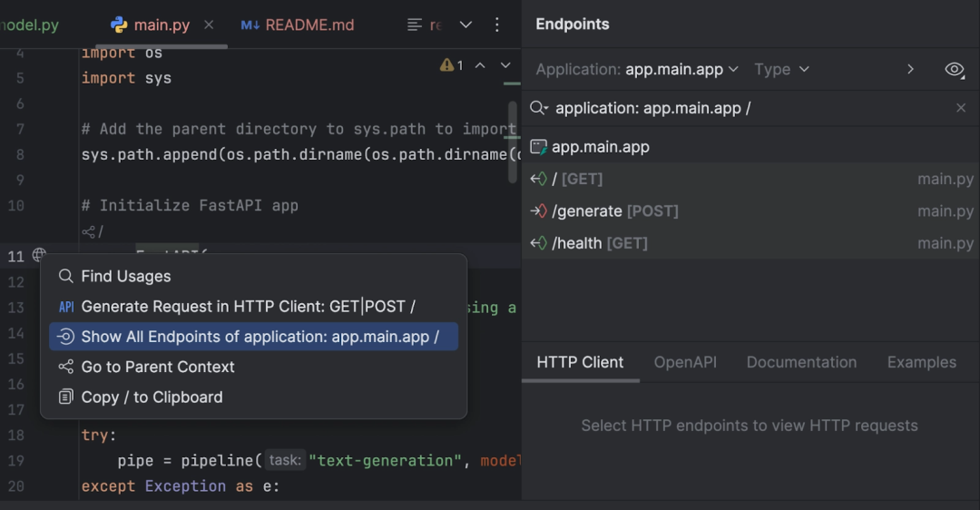Go to previous highlighted problem arrow
The height and width of the screenshot is (510, 980).
(x=480, y=65)
